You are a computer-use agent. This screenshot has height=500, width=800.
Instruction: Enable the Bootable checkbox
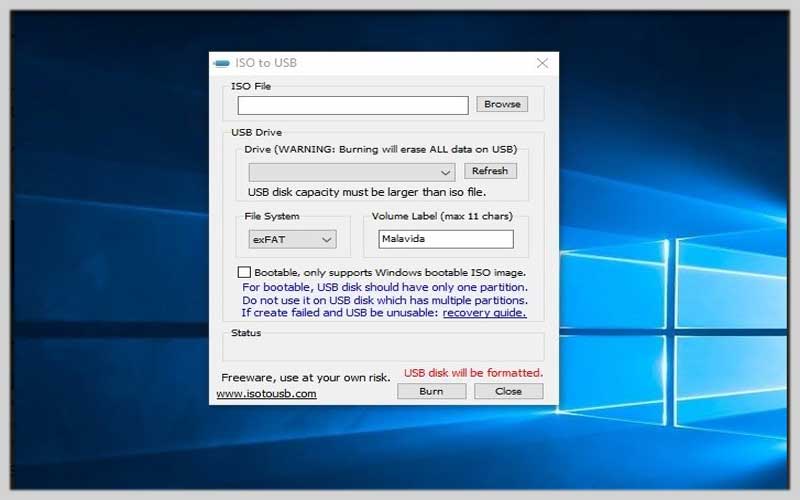tap(244, 272)
